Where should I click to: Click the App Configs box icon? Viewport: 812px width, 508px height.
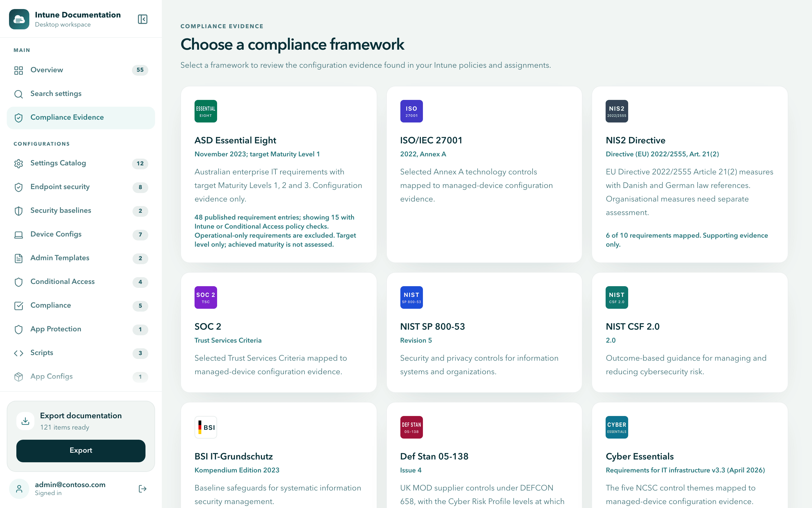point(18,377)
